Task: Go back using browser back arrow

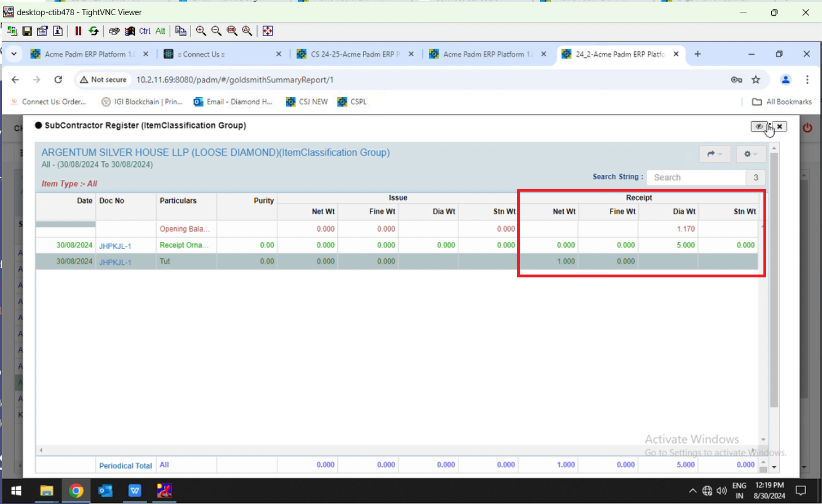Action: 15,79
